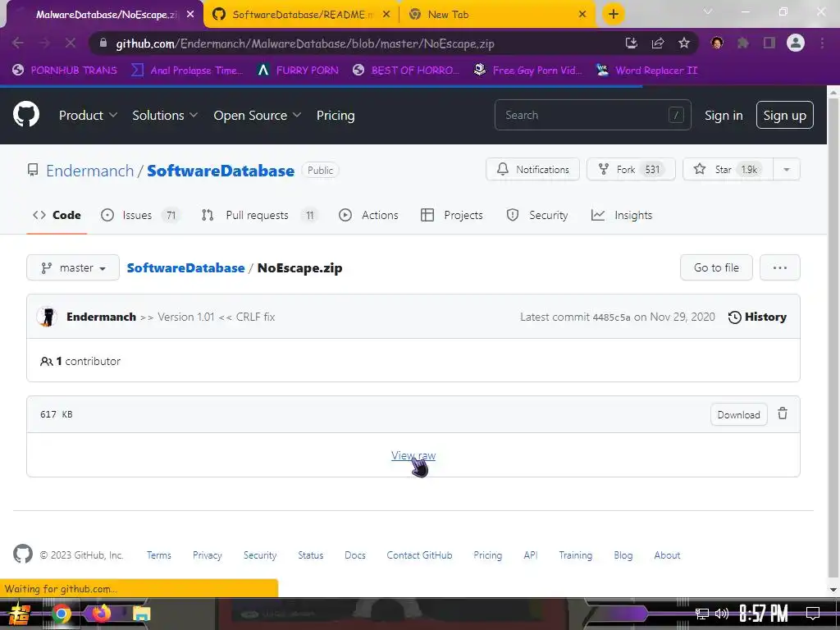Open the Docs footer link
Image resolution: width=840 pixels, height=630 pixels.
pos(355,555)
